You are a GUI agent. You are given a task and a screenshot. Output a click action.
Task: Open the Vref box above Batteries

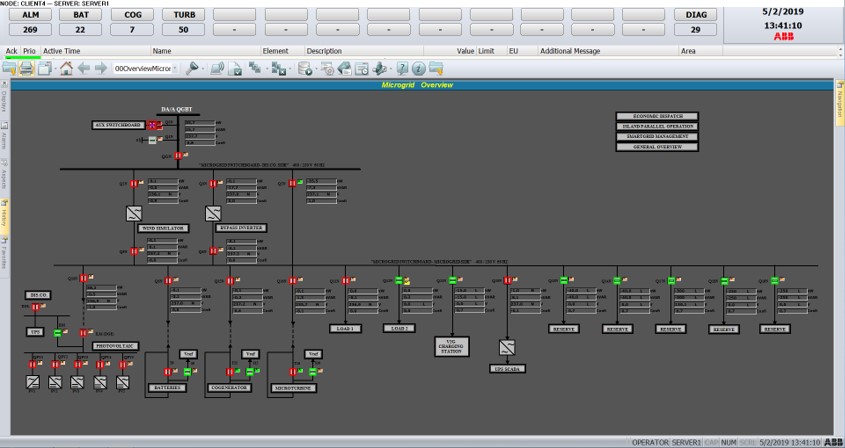tap(188, 353)
